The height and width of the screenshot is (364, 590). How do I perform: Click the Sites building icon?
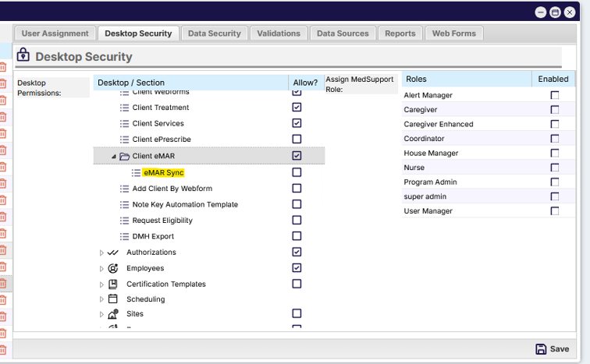pos(113,313)
